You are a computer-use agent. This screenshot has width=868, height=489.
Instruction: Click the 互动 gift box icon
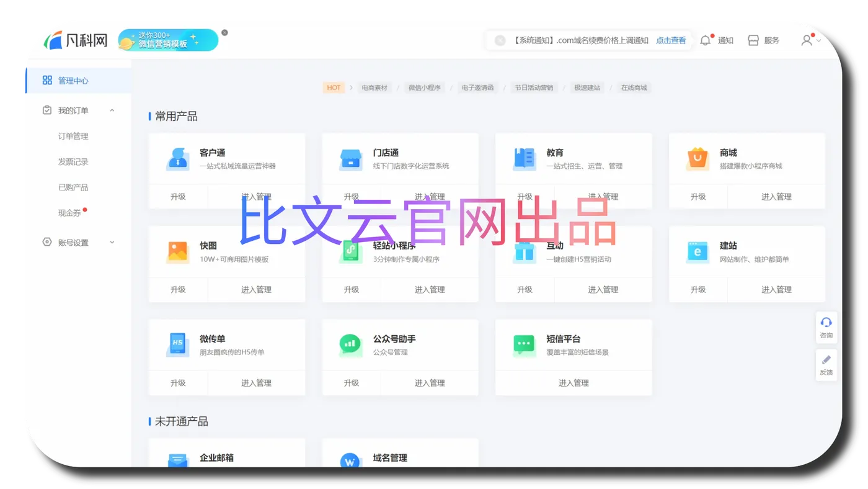(525, 252)
